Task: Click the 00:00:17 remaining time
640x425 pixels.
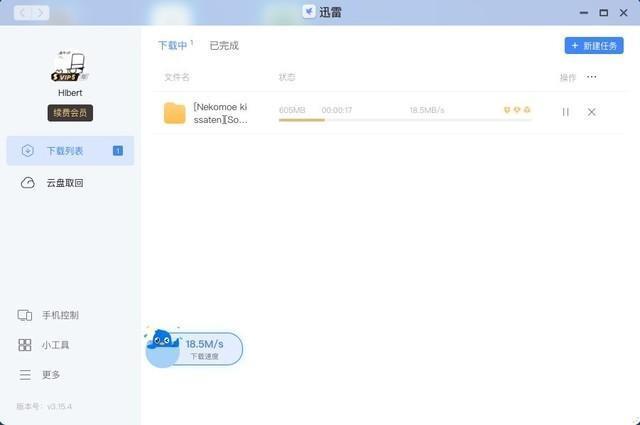Action: [x=337, y=110]
